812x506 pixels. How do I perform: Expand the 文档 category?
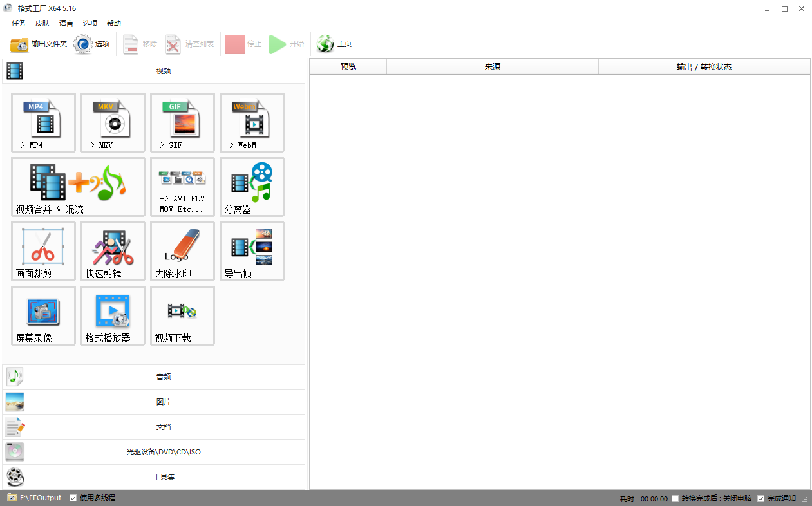(153, 427)
